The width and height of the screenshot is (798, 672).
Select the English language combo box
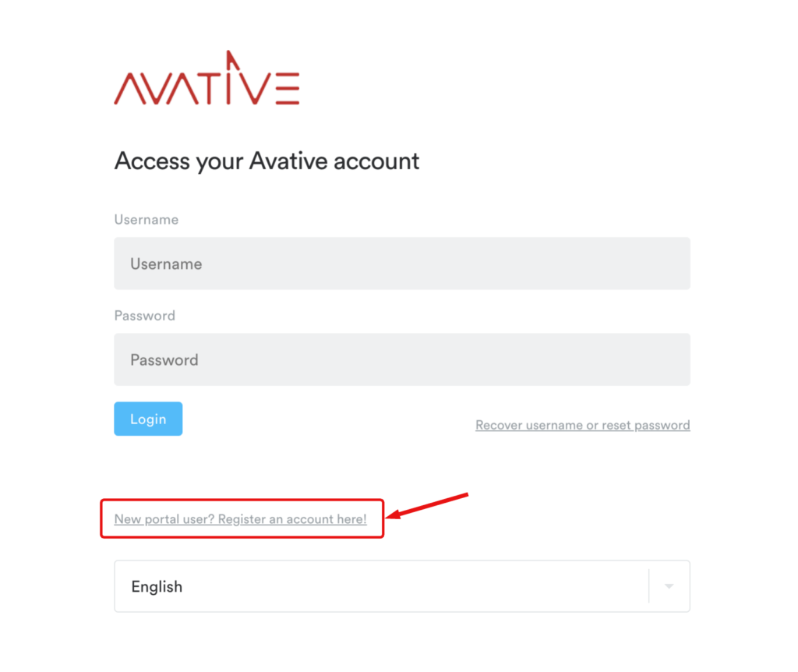point(402,586)
